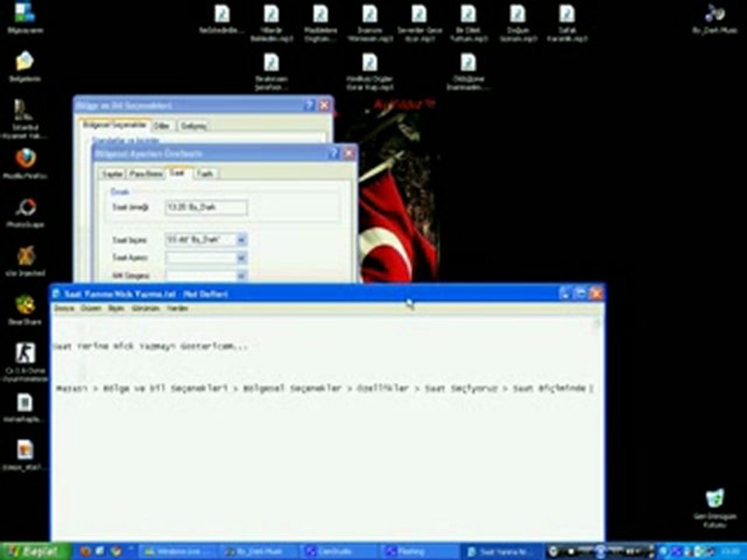The image size is (747, 560).
Task: Switch to the Diller tab
Action: point(162,126)
